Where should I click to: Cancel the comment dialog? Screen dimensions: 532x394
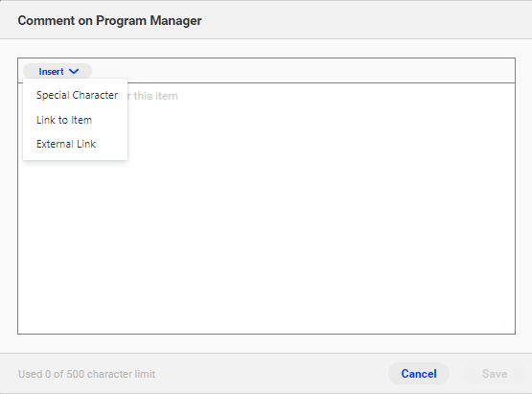[x=419, y=374]
